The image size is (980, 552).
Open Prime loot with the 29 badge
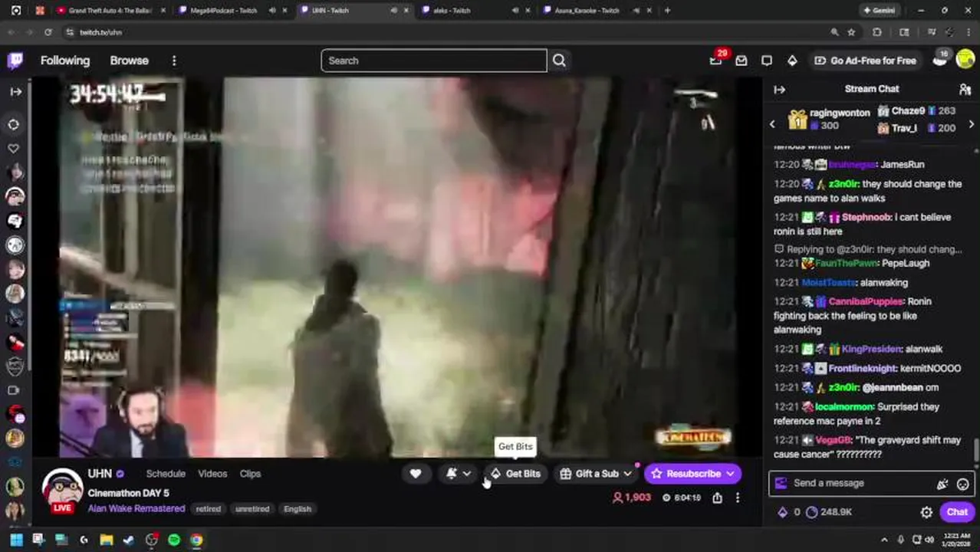(716, 60)
